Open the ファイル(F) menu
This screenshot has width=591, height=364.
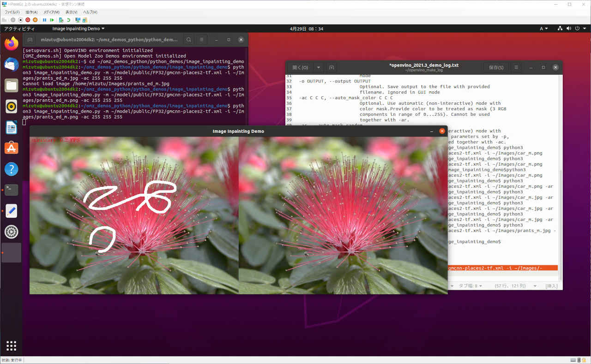[x=12, y=12]
